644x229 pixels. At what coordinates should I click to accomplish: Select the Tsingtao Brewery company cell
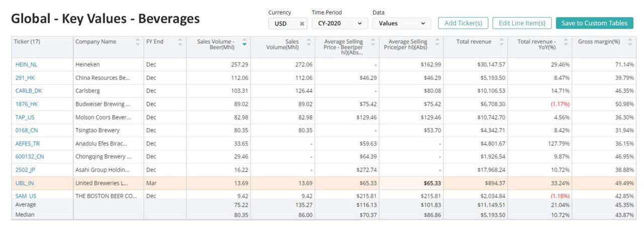click(108, 130)
